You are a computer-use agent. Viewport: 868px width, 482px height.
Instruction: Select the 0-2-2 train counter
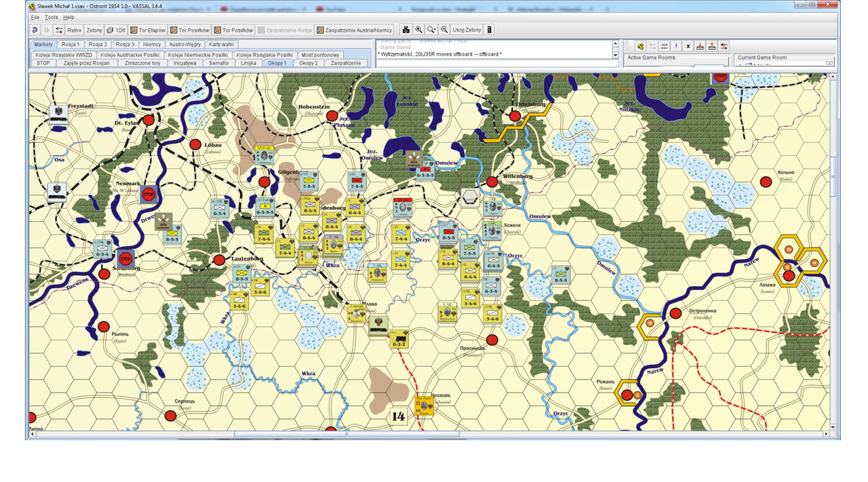(x=399, y=339)
